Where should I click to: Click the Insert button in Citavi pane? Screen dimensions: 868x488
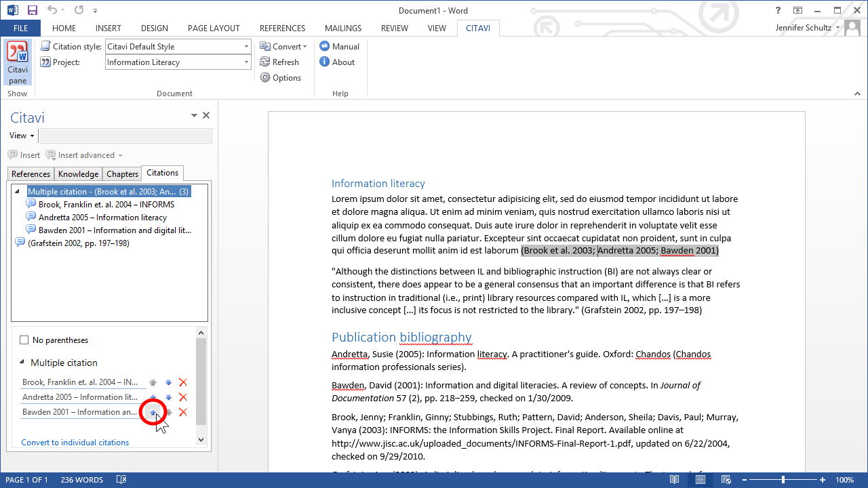coord(24,155)
